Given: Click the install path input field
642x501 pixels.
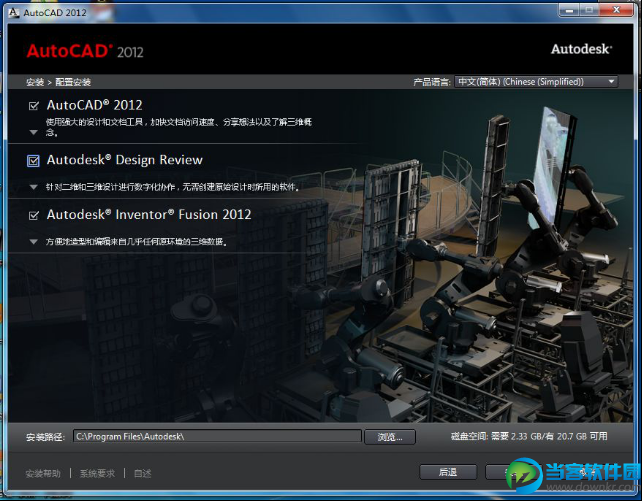Looking at the screenshot, I should pos(217,436).
